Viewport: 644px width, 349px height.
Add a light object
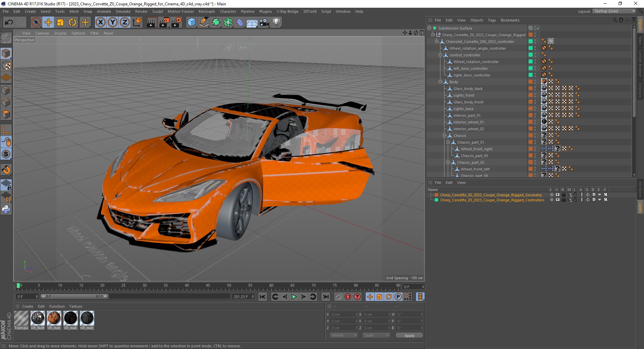point(276,22)
